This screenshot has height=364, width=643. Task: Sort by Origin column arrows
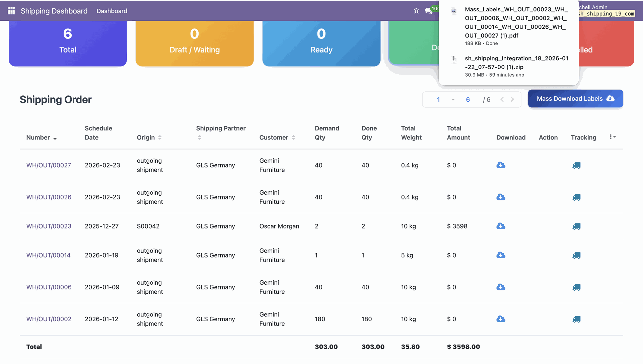(x=160, y=138)
